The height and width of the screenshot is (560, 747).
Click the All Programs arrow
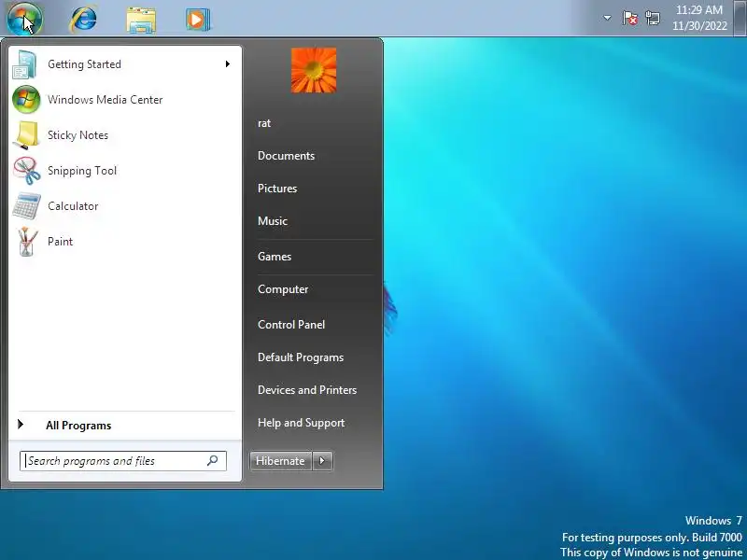click(x=21, y=425)
